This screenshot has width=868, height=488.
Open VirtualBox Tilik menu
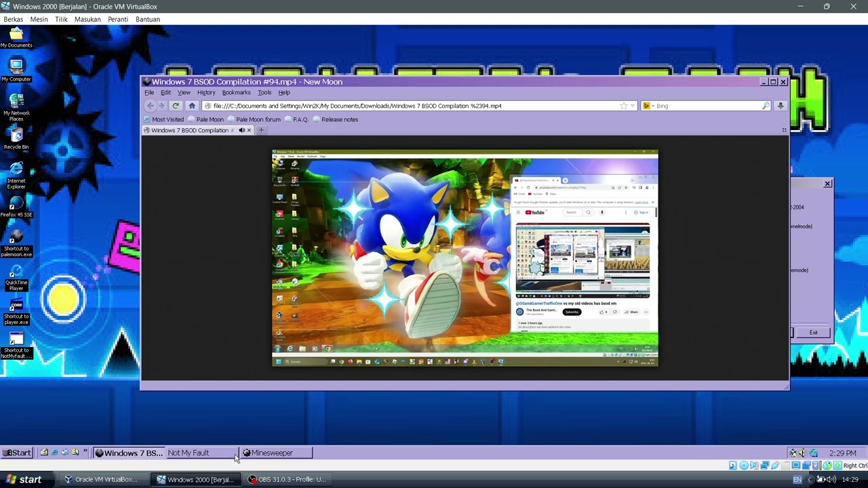[x=61, y=19]
